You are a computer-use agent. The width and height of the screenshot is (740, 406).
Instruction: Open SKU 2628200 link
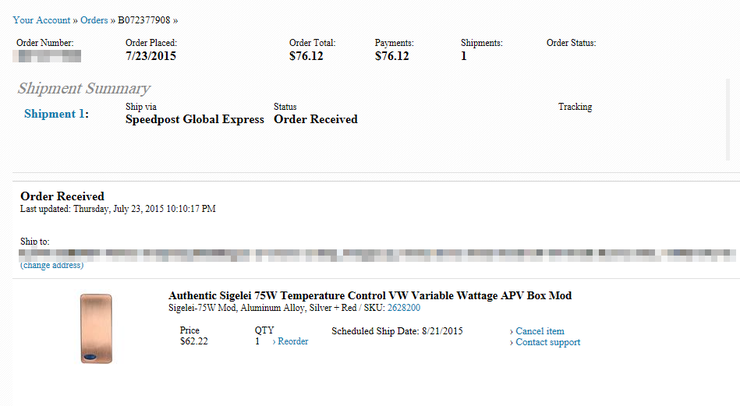(x=403, y=308)
